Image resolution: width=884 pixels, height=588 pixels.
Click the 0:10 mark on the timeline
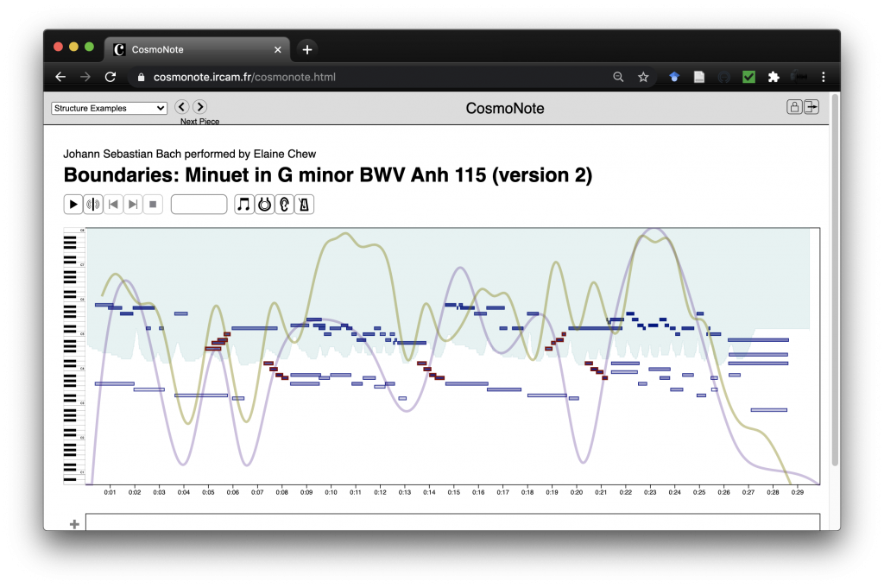[331, 492]
